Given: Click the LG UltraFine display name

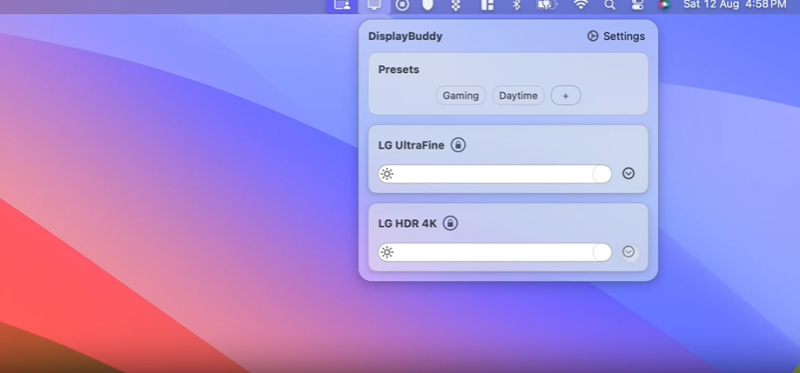Looking at the screenshot, I should click(411, 145).
